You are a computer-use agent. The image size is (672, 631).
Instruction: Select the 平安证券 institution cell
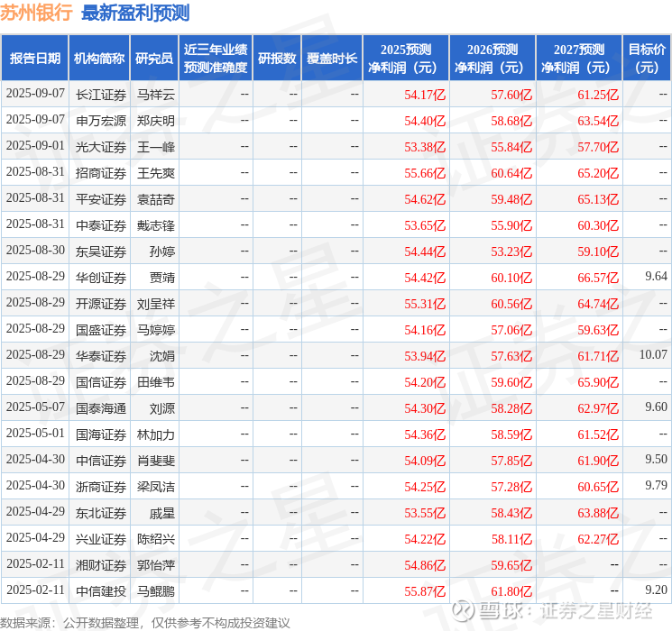click(101, 199)
